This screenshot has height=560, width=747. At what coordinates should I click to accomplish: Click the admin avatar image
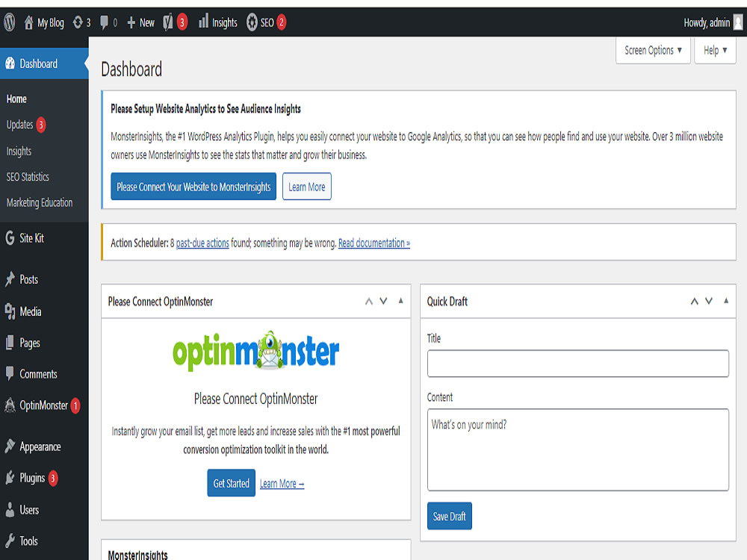tap(738, 22)
